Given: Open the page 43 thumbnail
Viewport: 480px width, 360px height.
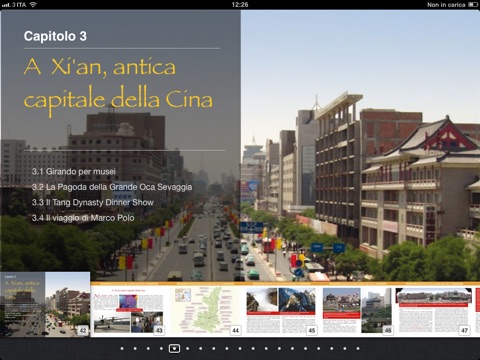Looking at the screenshot, I should coord(128,311).
